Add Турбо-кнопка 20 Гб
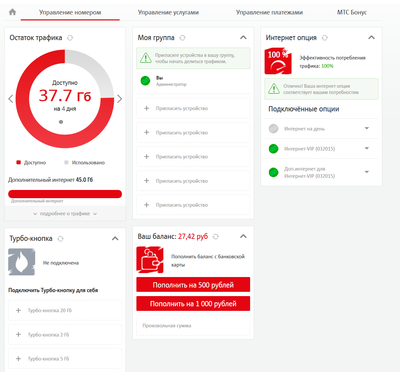Image resolution: width=400 pixels, height=372 pixels. point(65,310)
